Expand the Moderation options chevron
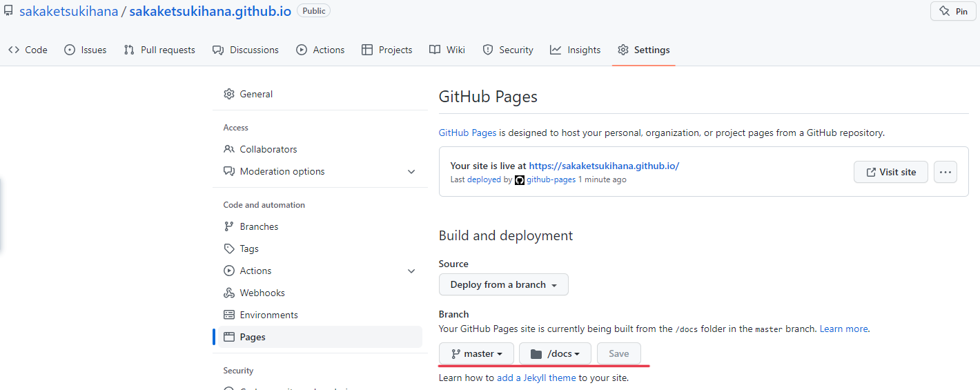980x390 pixels. coord(411,171)
